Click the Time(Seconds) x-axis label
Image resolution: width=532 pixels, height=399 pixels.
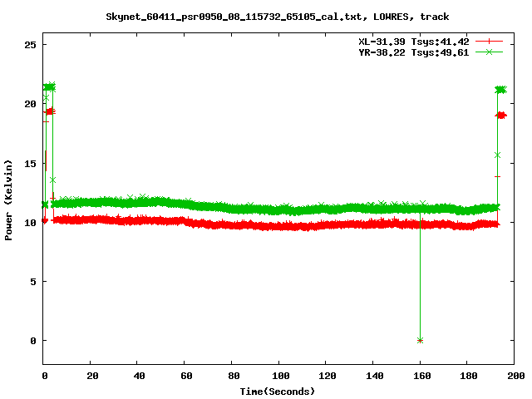tap(277, 392)
